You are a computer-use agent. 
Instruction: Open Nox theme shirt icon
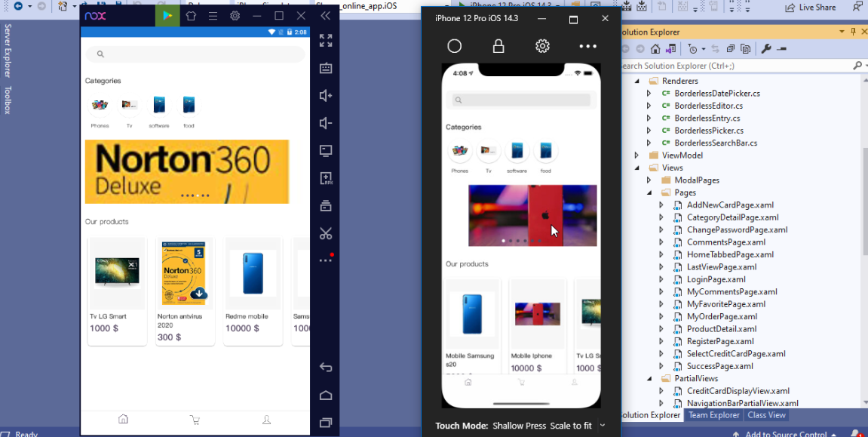pos(191,16)
